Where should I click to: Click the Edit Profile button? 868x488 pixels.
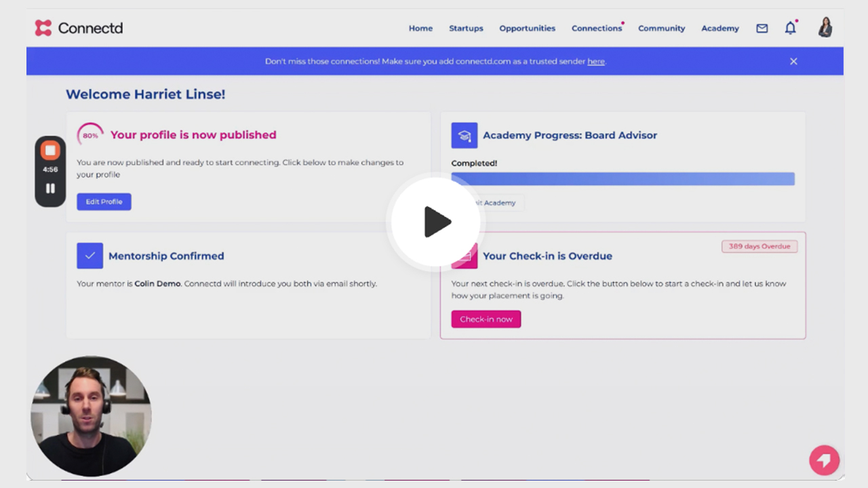(x=104, y=202)
